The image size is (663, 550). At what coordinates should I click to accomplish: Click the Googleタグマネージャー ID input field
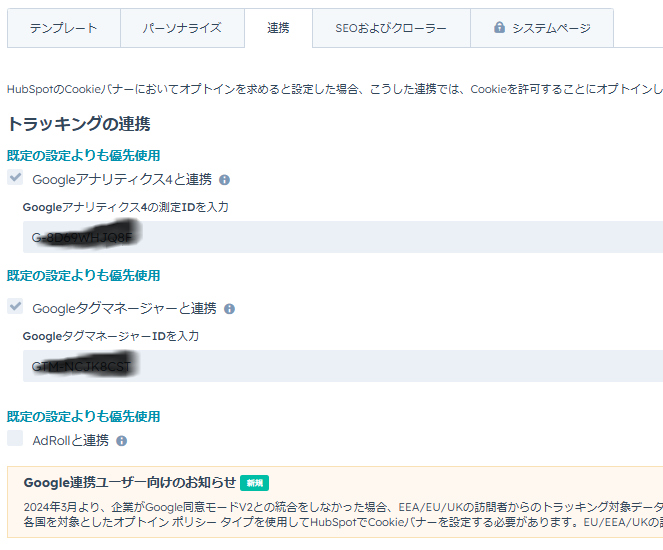(x=343, y=366)
